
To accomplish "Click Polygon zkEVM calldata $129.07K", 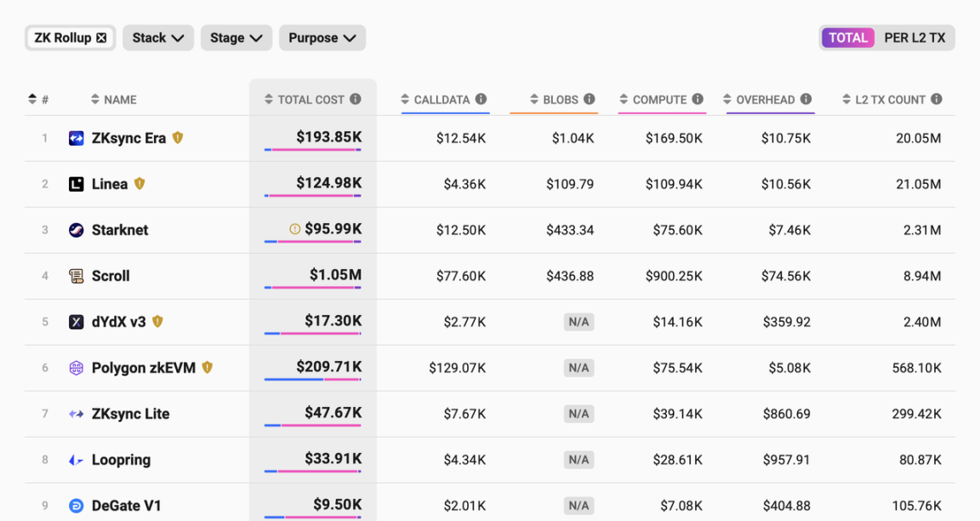I will [458, 368].
